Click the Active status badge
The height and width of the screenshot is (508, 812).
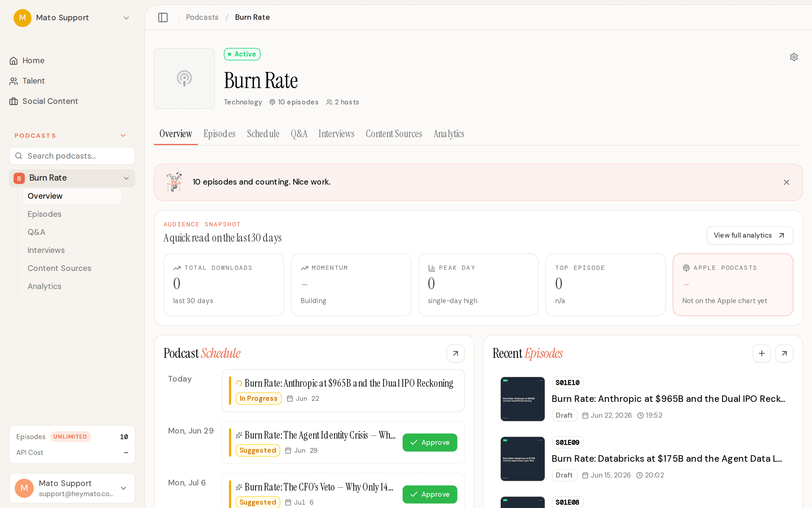pyautogui.click(x=242, y=54)
